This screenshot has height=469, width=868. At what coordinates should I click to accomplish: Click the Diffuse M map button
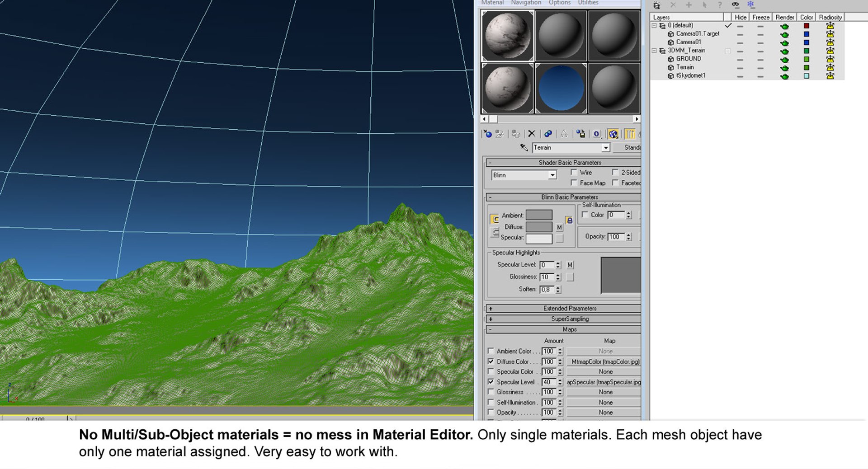click(560, 227)
